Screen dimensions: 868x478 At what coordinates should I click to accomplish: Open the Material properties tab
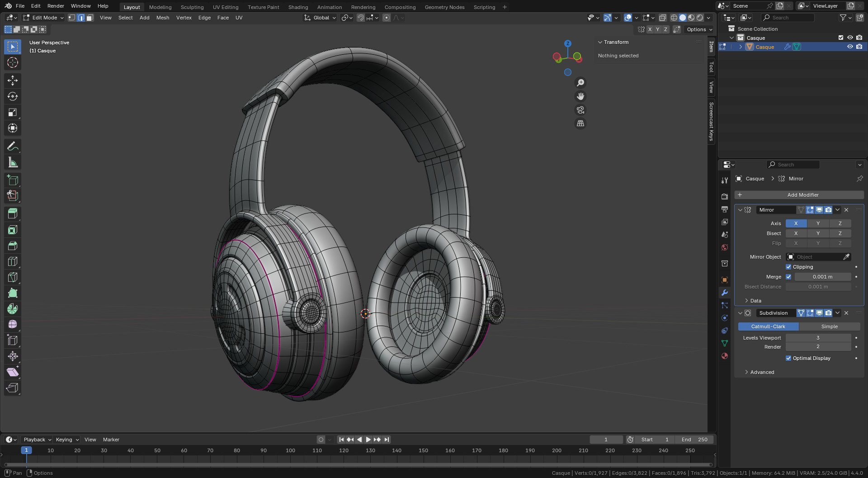click(725, 356)
